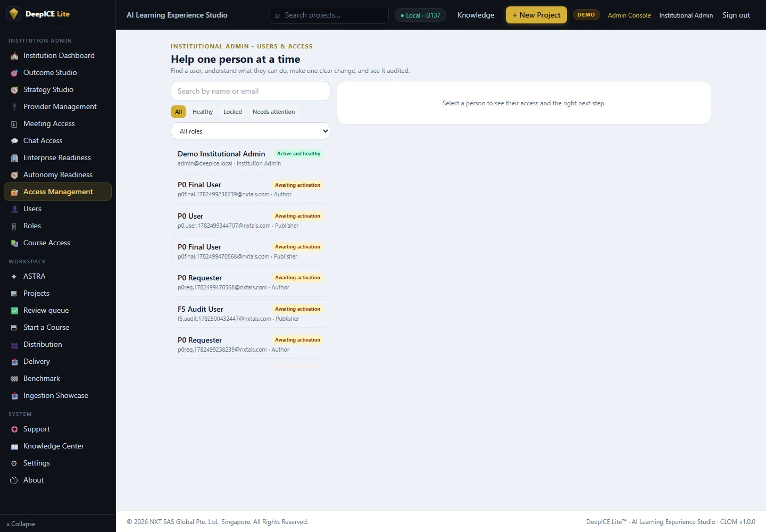The height and width of the screenshot is (532, 766).
Task: Click the Course Access icon
Action: 14,243
